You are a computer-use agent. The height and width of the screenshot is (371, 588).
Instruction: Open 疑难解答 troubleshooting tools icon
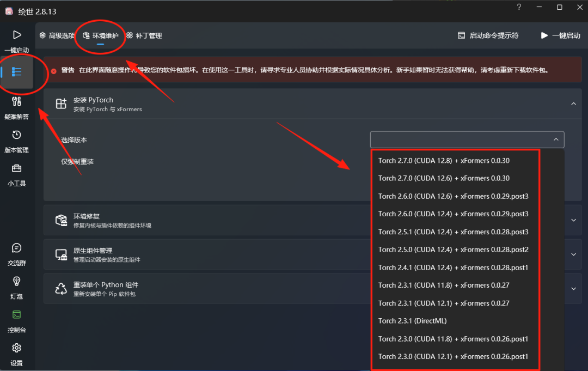coord(17,102)
